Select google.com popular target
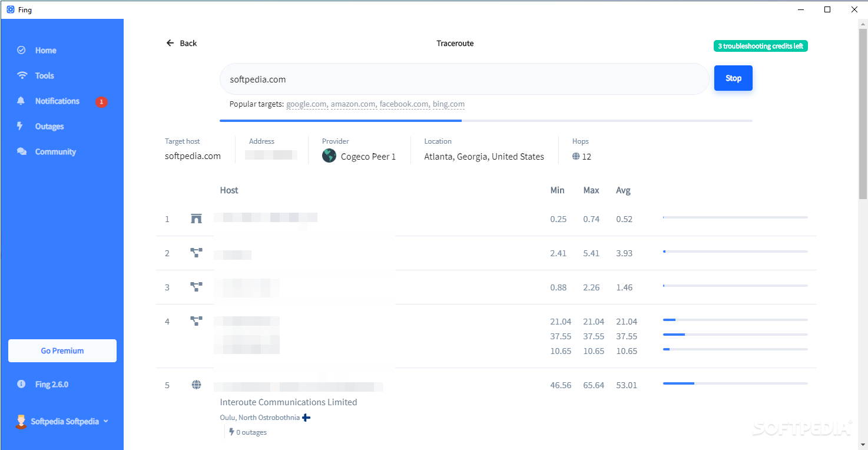This screenshot has height=450, width=868. (x=306, y=104)
